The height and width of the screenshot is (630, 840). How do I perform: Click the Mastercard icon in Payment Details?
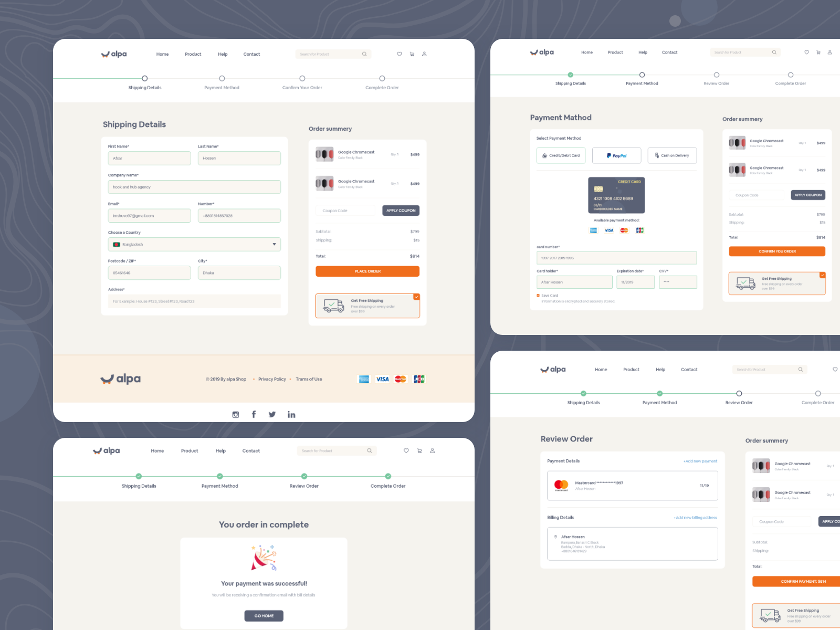561,486
